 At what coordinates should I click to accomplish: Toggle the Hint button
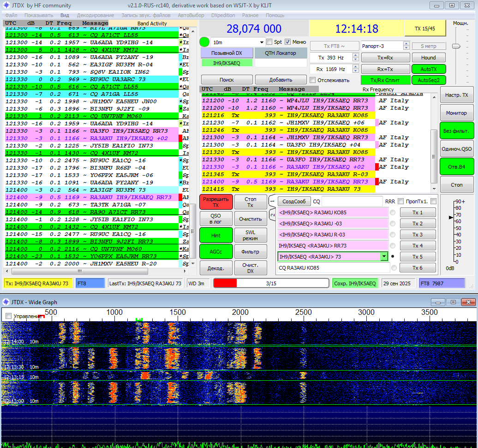(216, 235)
